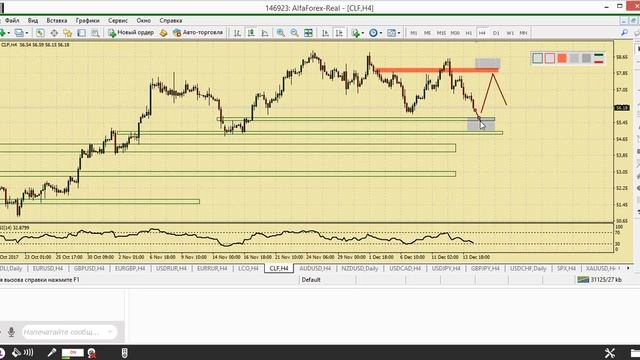640x360 pixels.
Task: Open the Вид menu
Action: click(33, 20)
